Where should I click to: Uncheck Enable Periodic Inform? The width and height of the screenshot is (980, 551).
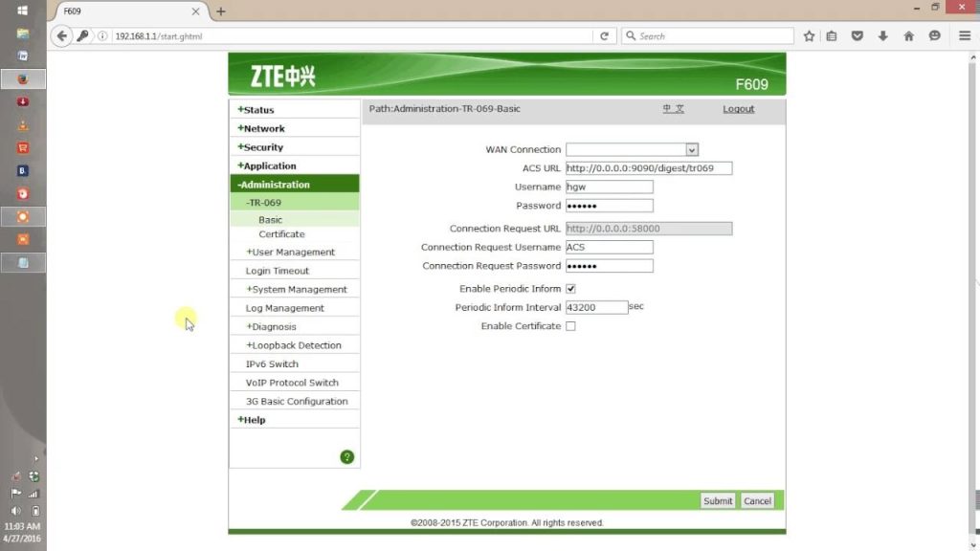(x=569, y=288)
